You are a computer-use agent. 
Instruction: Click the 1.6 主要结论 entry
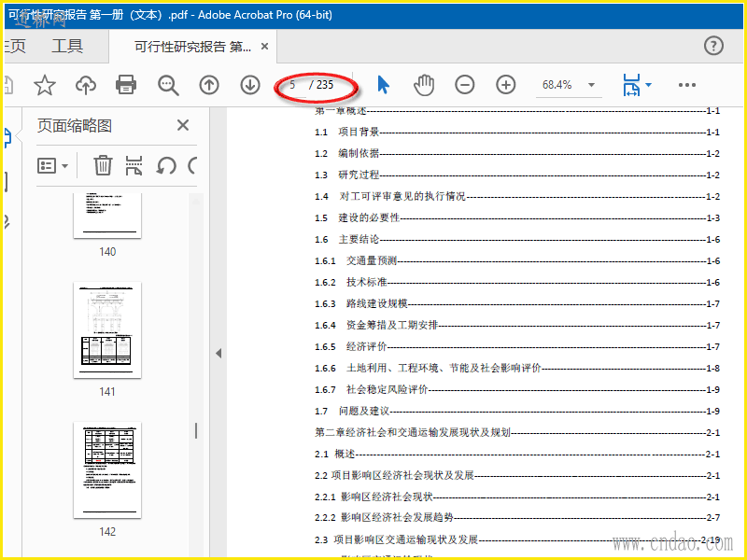click(x=517, y=239)
